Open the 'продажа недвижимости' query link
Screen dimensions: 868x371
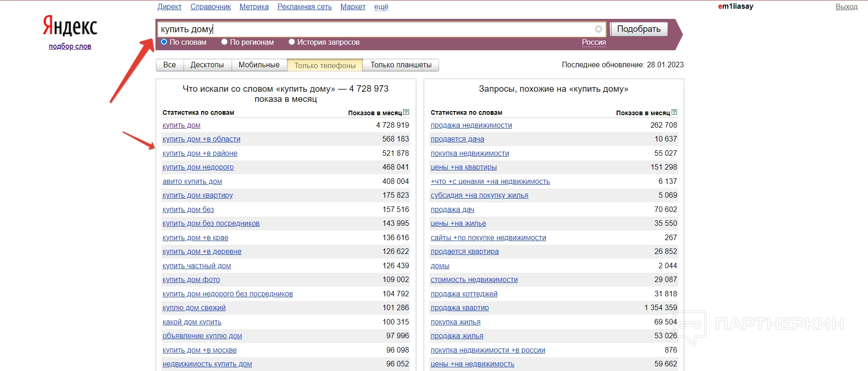point(471,125)
